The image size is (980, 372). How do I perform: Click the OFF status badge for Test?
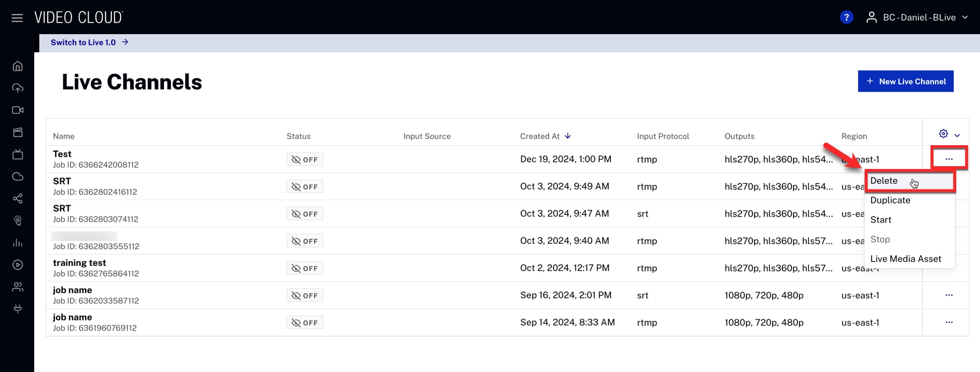305,159
